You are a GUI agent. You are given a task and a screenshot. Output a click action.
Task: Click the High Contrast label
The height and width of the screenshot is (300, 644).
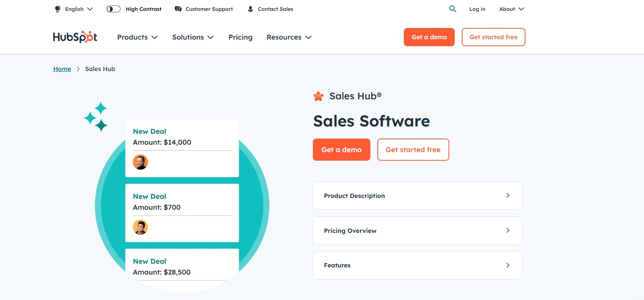coord(143,9)
